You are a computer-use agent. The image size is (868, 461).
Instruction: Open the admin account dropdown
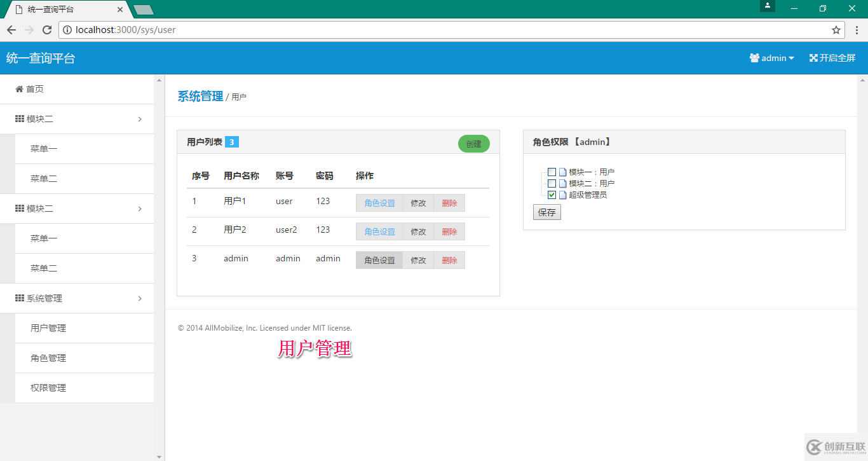coord(773,58)
